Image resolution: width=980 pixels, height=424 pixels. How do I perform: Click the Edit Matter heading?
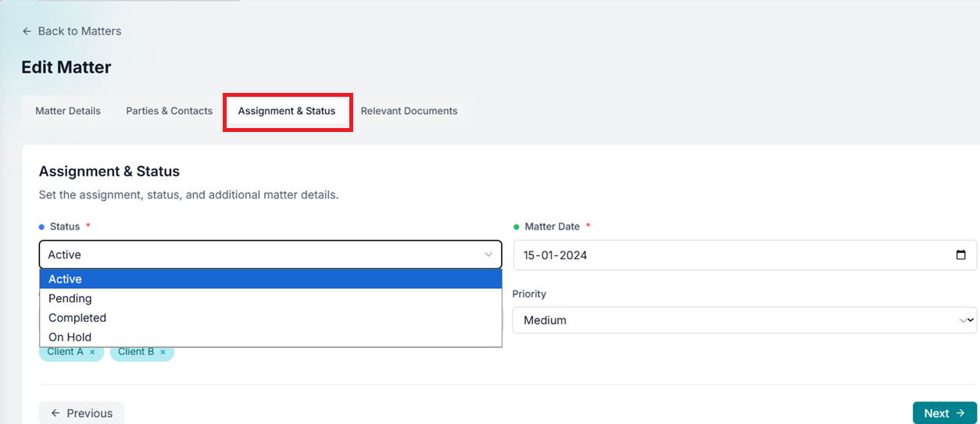point(66,67)
